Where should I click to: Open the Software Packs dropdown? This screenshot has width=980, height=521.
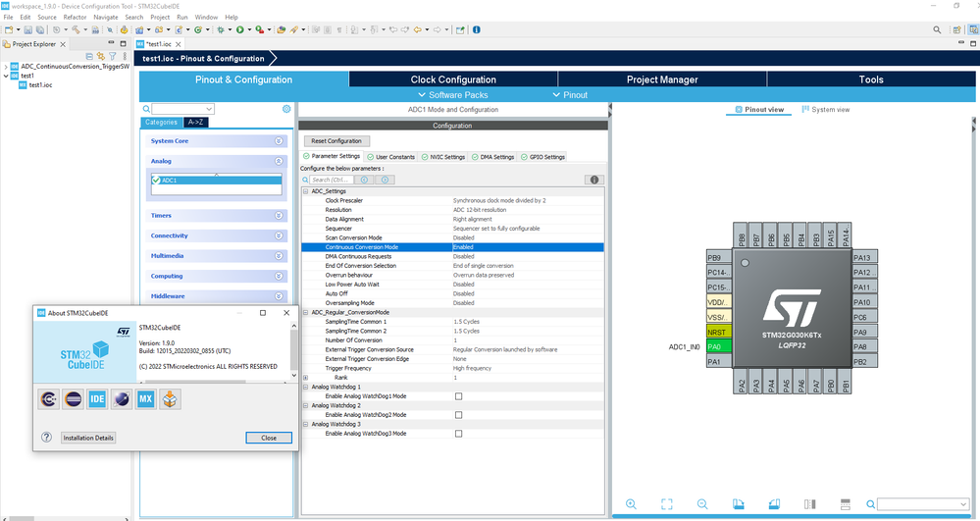(x=453, y=95)
